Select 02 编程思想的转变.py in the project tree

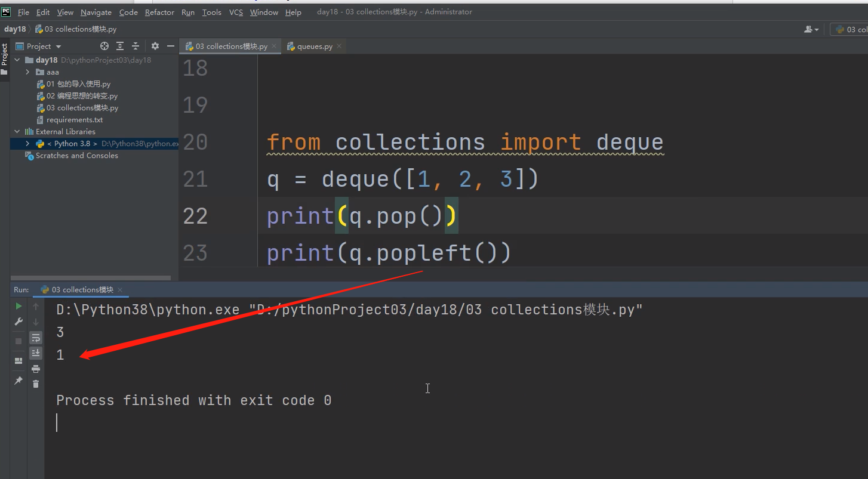(82, 96)
